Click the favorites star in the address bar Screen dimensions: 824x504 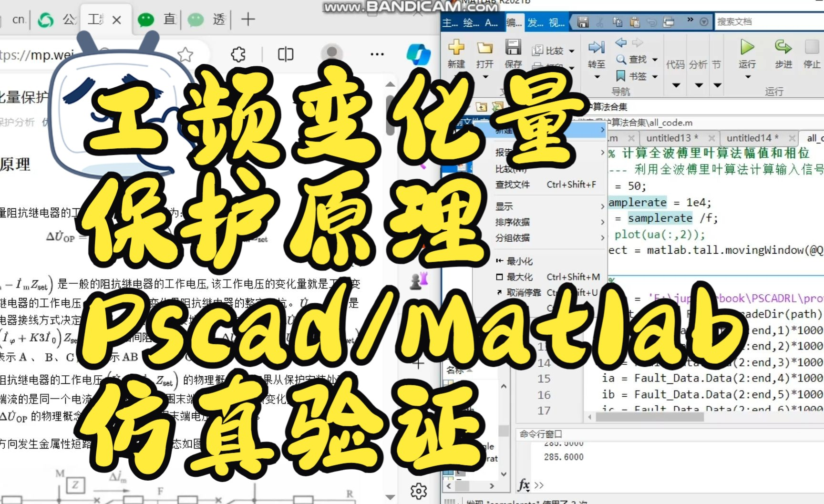click(185, 54)
